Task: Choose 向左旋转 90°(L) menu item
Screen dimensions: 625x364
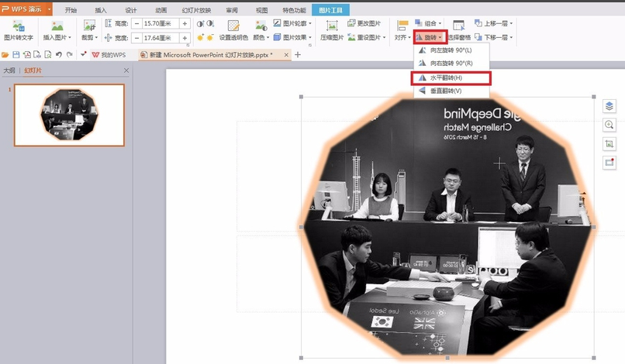Action: [451, 50]
